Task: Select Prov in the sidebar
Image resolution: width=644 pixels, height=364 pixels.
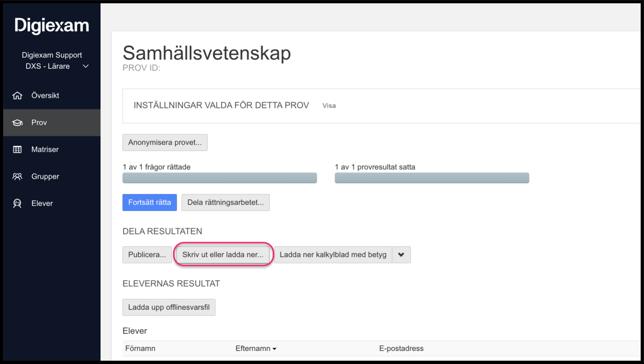Action: [52, 123]
